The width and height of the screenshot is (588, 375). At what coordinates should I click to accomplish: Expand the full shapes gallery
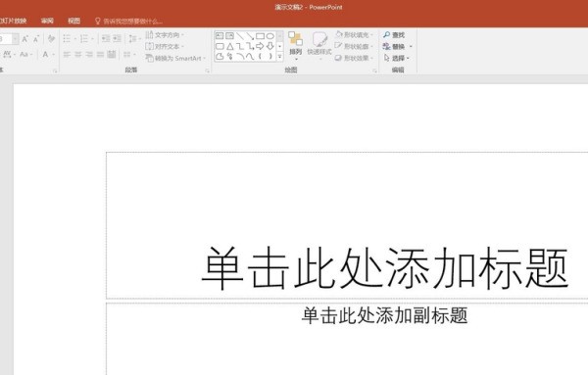click(280, 56)
